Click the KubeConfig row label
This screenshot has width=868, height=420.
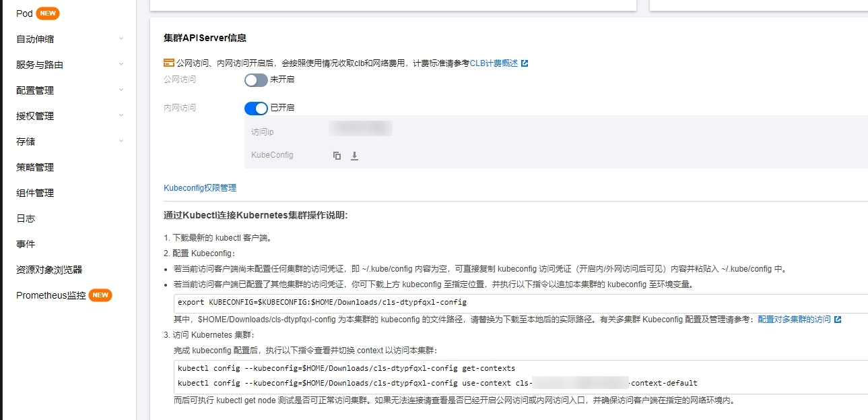point(272,155)
